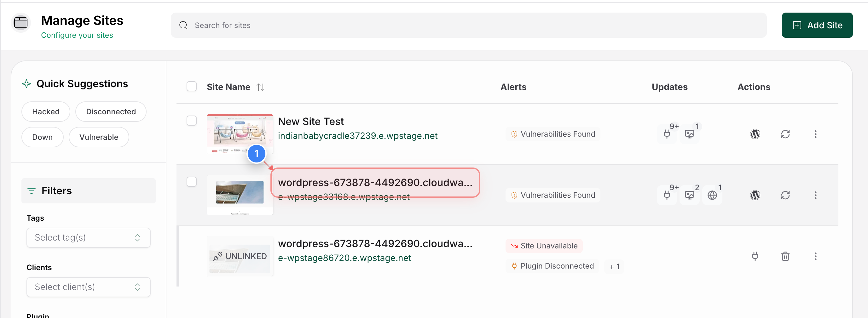Open more actions for New Site Test
This screenshot has height=318, width=868.
tap(815, 134)
